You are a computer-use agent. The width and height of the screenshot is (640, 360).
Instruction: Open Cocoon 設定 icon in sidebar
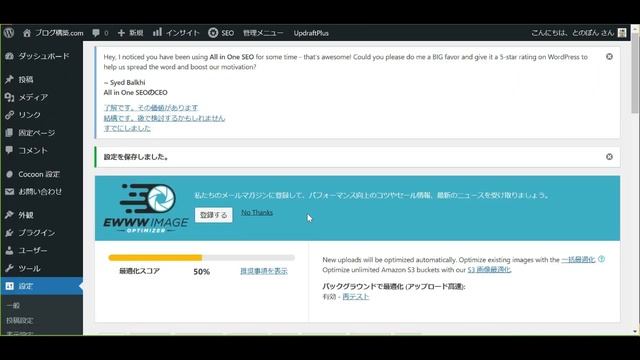(9, 174)
